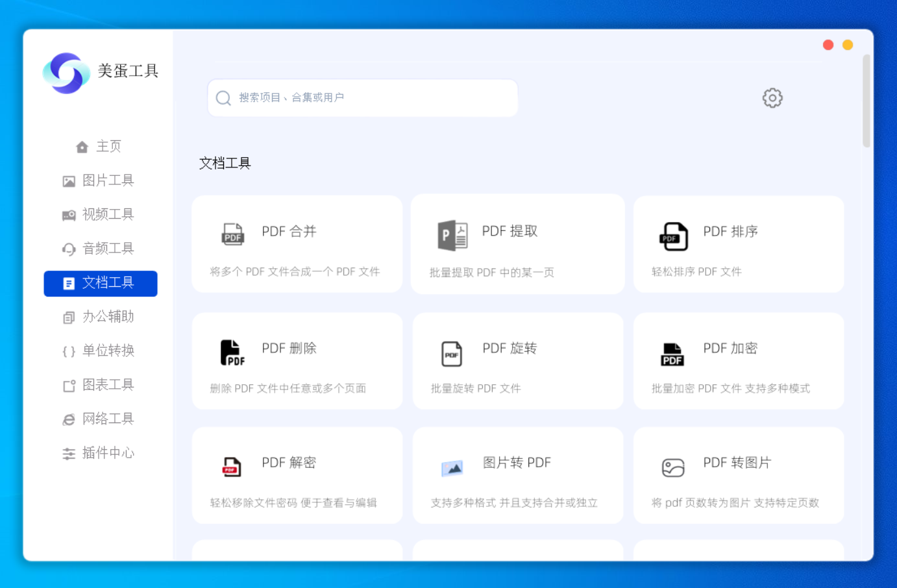Open settings via the gear icon

(772, 98)
